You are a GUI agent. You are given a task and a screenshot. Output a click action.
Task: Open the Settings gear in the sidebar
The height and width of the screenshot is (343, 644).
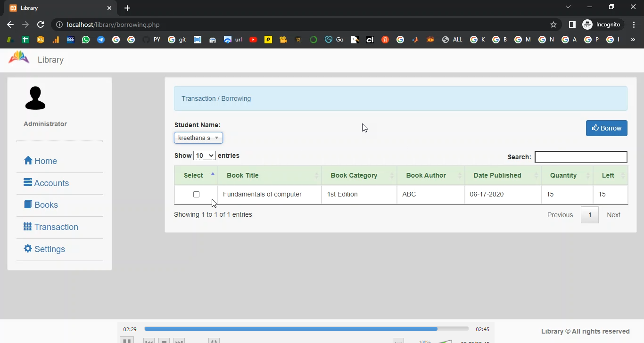pos(44,249)
